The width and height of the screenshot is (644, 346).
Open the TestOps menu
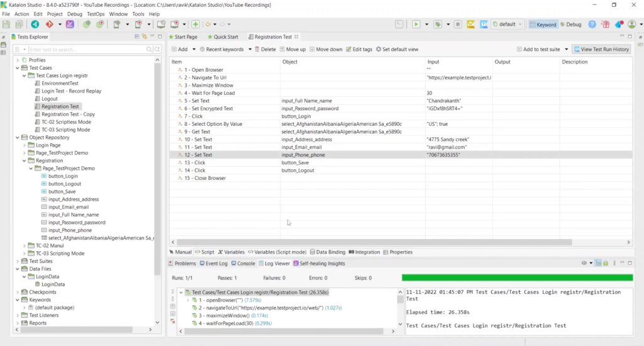pos(96,14)
